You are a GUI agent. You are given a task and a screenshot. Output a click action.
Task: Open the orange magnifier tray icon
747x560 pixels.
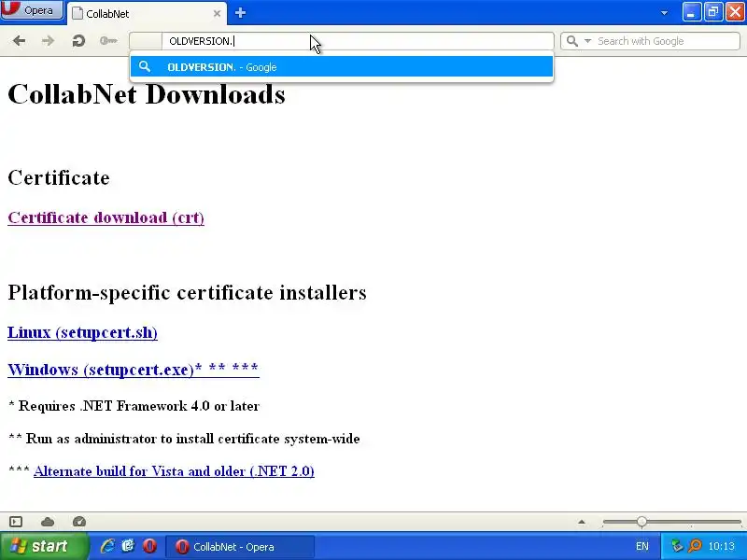pos(695,546)
